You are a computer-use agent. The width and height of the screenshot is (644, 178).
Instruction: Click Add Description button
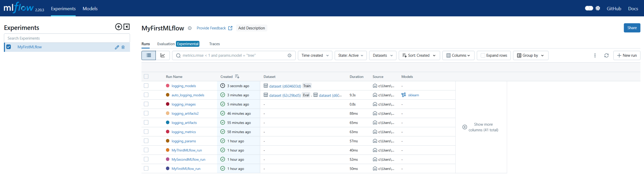coord(252,28)
